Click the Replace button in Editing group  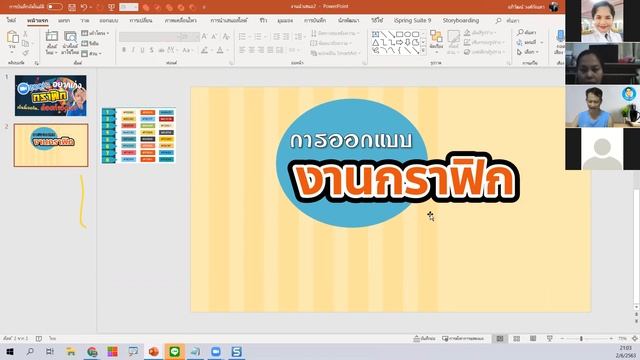pyautogui.click(x=529, y=42)
